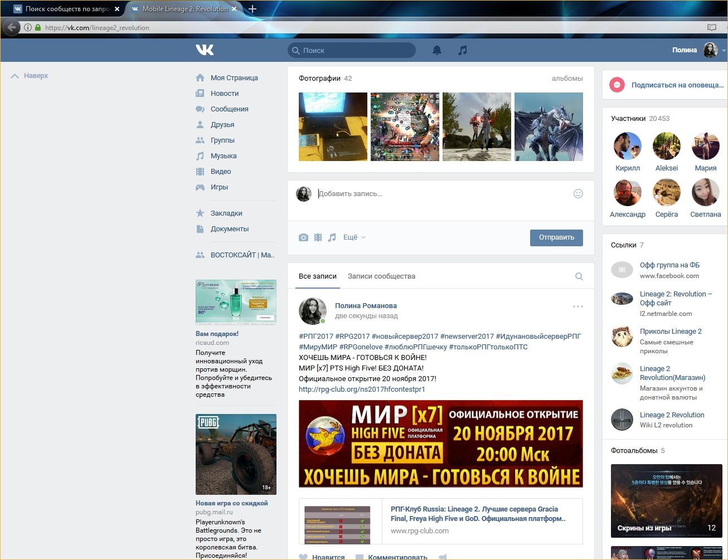Screen dimensions: 728x560
Task: Switch to the community search browser tab
Action: click(x=66, y=9)
